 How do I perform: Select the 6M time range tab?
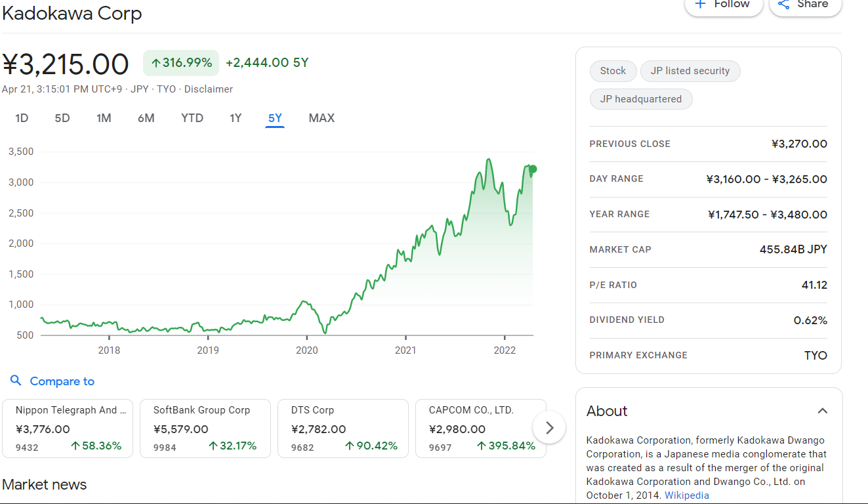pyautogui.click(x=146, y=118)
